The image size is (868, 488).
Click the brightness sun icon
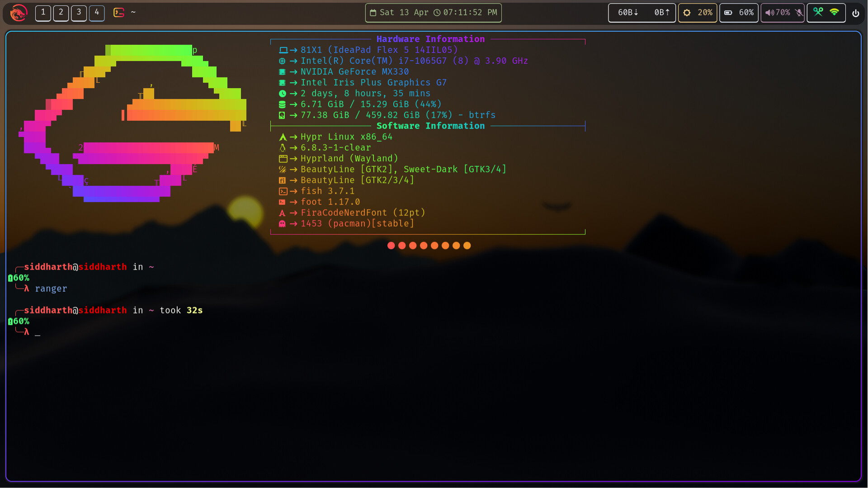[687, 13]
